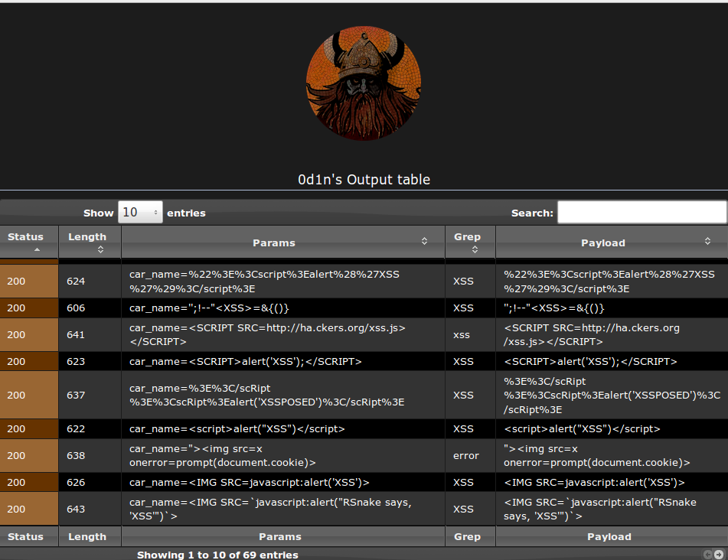Click params cell car_name=<SCRIPT>alert('XSS');</SCRIPT>

pos(283,361)
